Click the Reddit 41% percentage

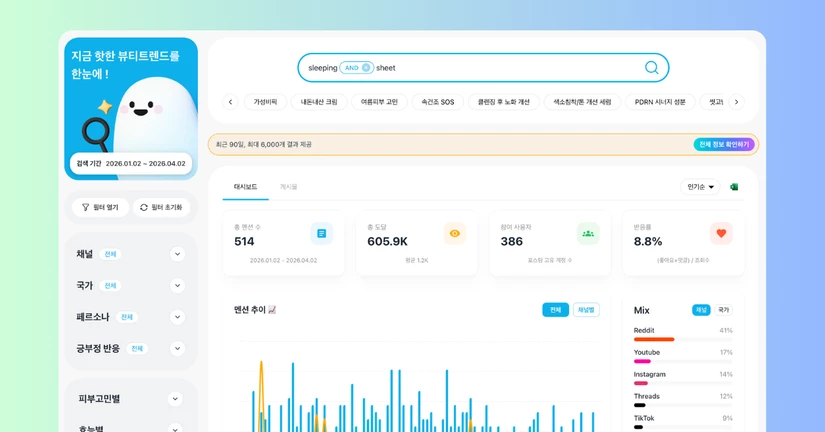coord(726,330)
